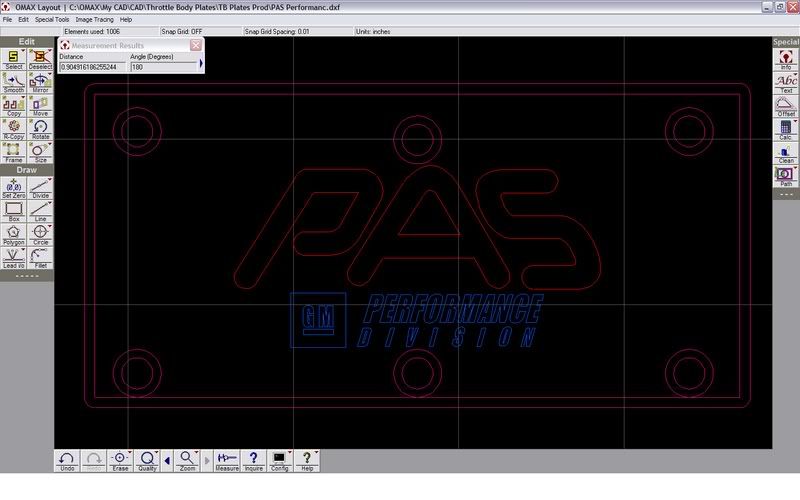Collapse Edit panel using dotted handle
The height and width of the screenshot is (500, 800).
click(x=27, y=275)
